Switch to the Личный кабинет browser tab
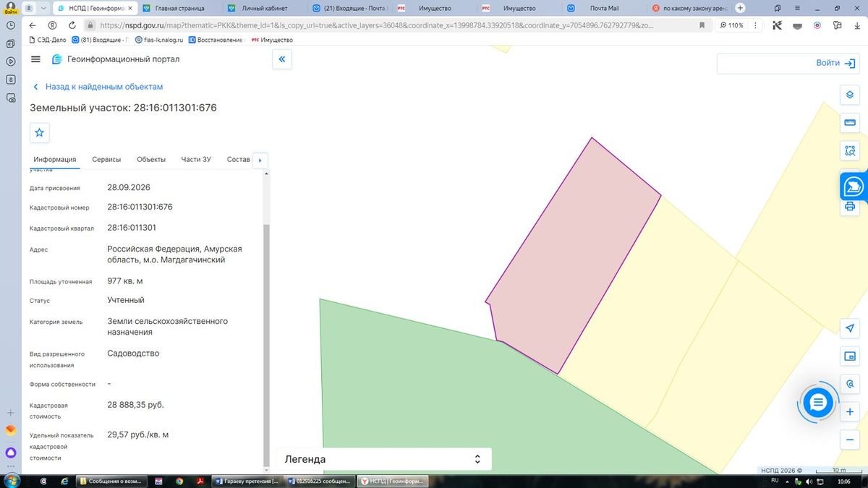This screenshot has height=488, width=868. 264,8
